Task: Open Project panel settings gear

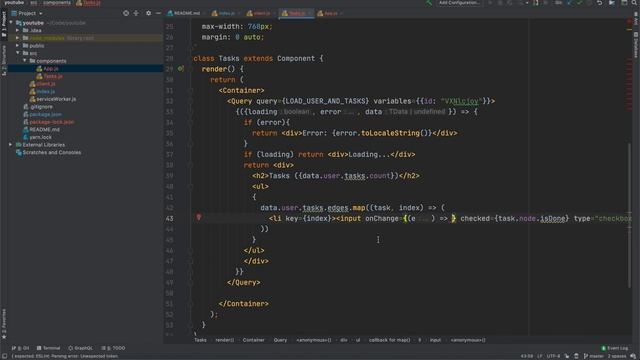Action: 148,13
